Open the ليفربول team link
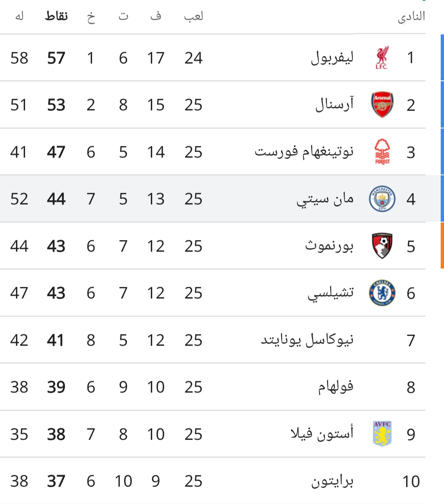The width and height of the screenshot is (444, 504). 332,58
